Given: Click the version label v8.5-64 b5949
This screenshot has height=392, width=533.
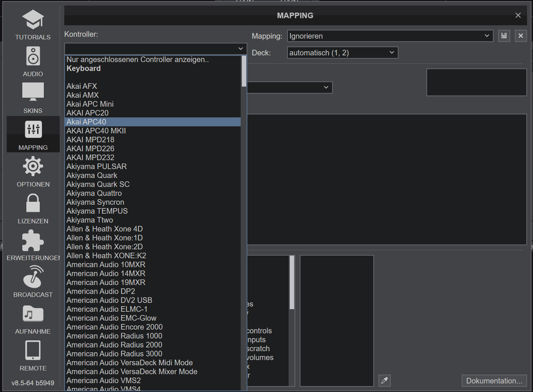Looking at the screenshot, I should [33, 383].
